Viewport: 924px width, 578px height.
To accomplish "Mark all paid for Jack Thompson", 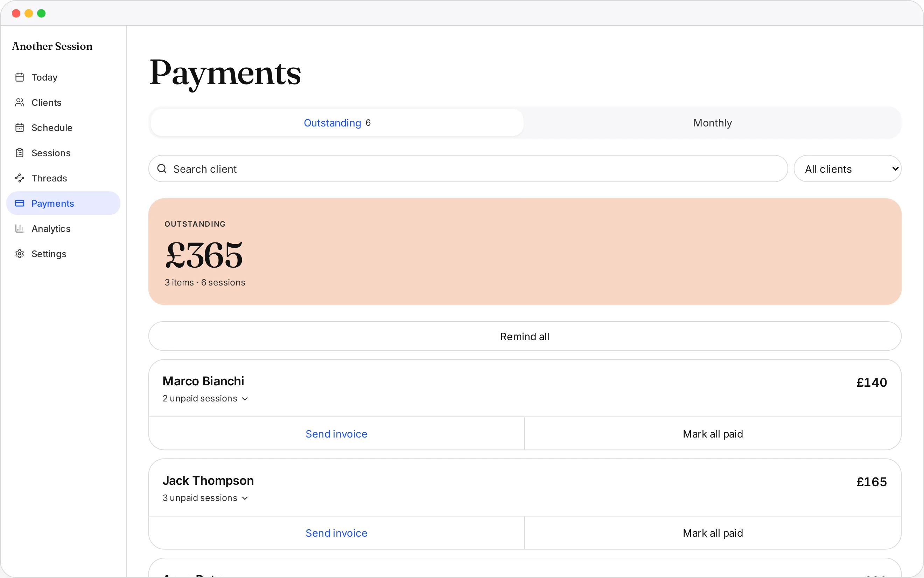I will click(713, 533).
